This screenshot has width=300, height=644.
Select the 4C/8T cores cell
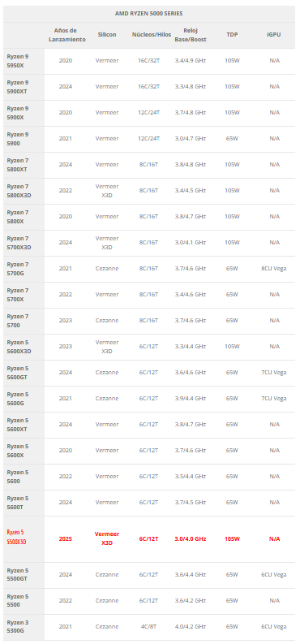pyautogui.click(x=148, y=626)
